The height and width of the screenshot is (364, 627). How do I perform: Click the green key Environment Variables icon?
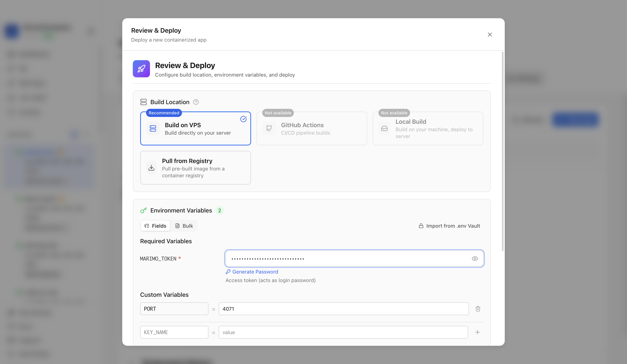click(x=144, y=211)
